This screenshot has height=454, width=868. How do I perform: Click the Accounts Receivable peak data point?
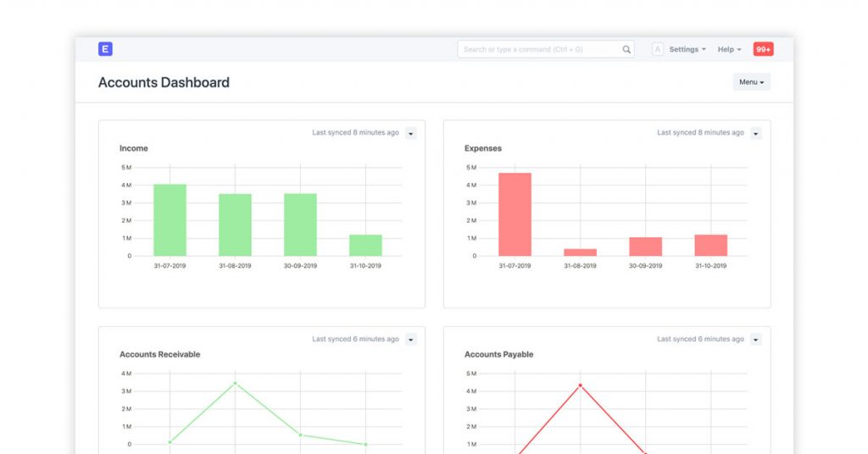(236, 383)
